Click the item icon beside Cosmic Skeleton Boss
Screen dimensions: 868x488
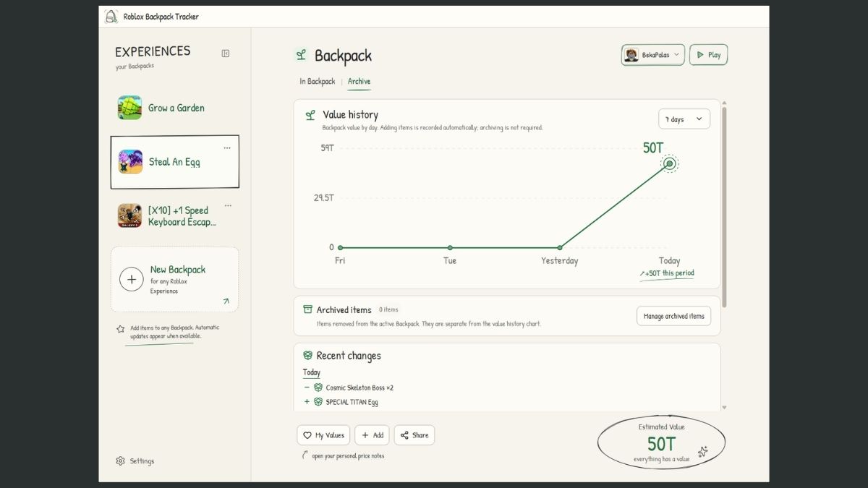pyautogui.click(x=318, y=388)
